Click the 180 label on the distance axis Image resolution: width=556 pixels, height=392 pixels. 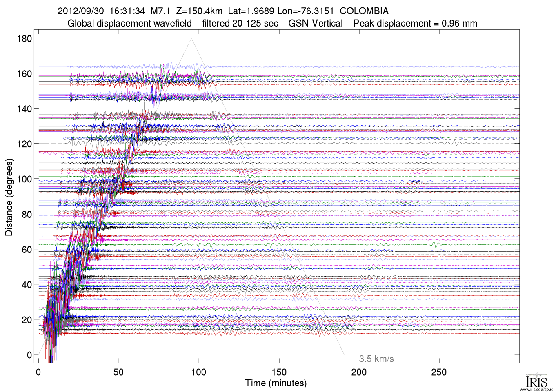24,39
